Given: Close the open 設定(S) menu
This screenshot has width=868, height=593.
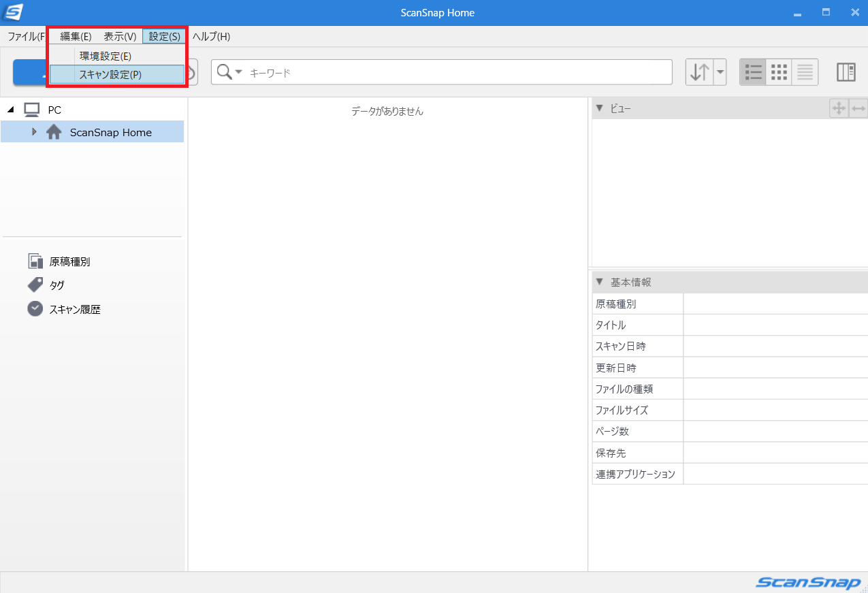Looking at the screenshot, I should [x=164, y=37].
